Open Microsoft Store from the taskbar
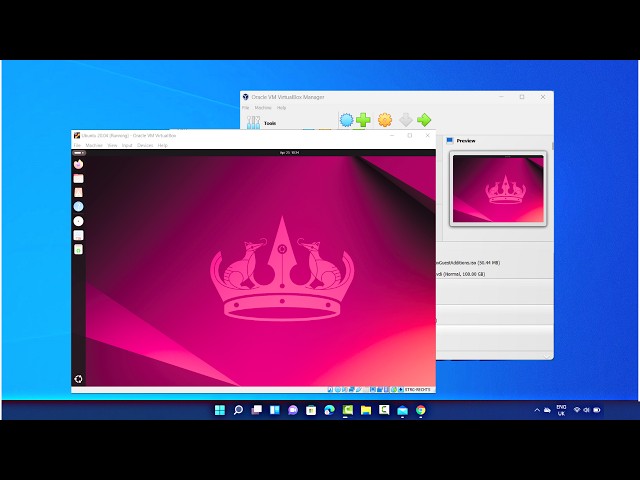Image resolution: width=640 pixels, height=480 pixels. [x=311, y=410]
